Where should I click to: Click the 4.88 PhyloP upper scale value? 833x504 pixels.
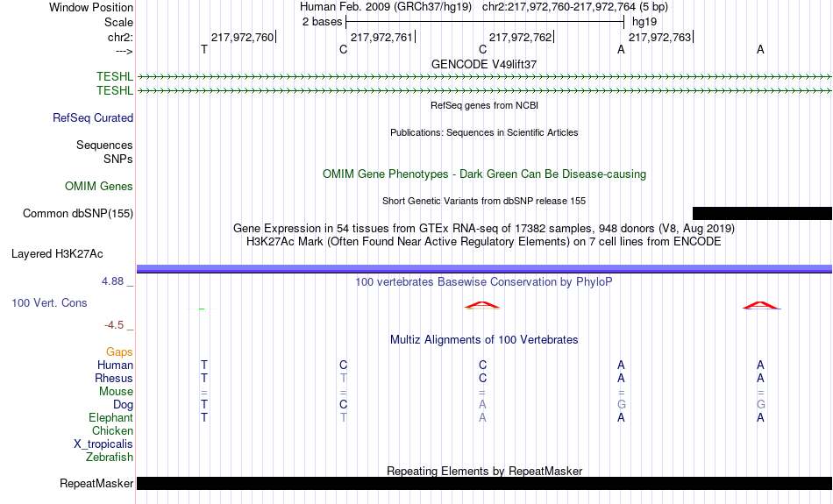point(112,281)
